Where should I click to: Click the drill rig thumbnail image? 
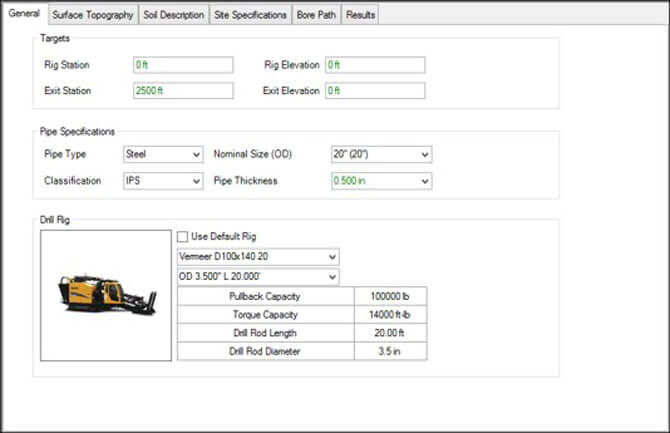pos(105,295)
